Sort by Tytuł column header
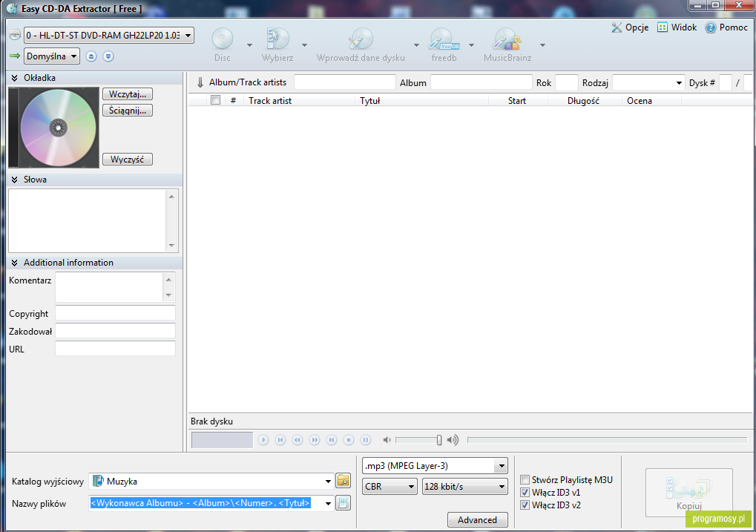Screen dimensions: 756x532 [422, 100]
